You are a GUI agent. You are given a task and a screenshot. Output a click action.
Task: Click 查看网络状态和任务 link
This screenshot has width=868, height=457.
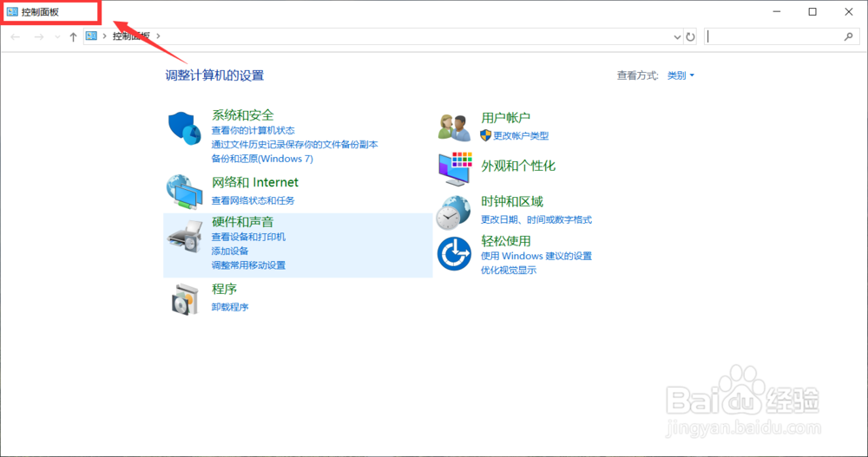pos(253,200)
